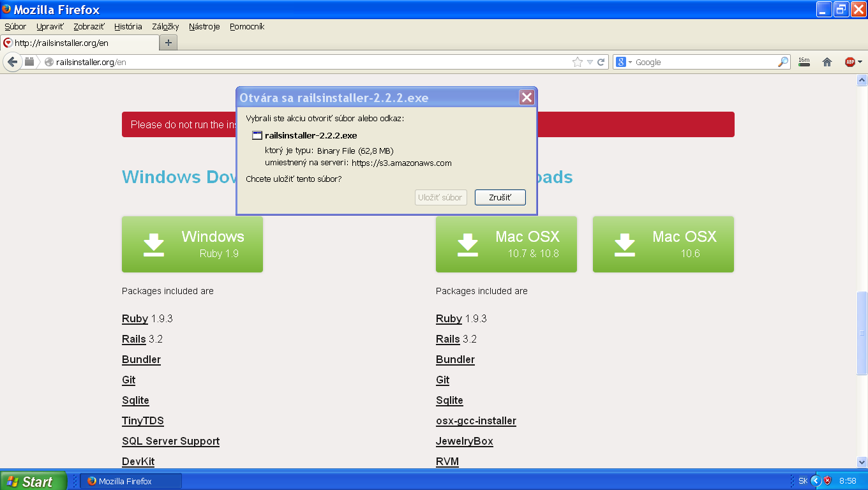Open the Bundler link under Windows packages
This screenshot has width=868, height=490.
click(x=141, y=359)
